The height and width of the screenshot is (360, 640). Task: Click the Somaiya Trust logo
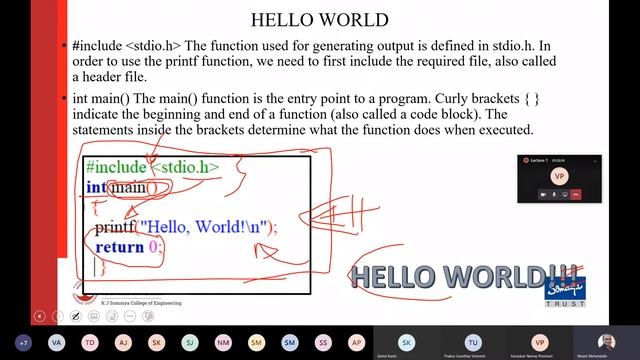pos(565,293)
